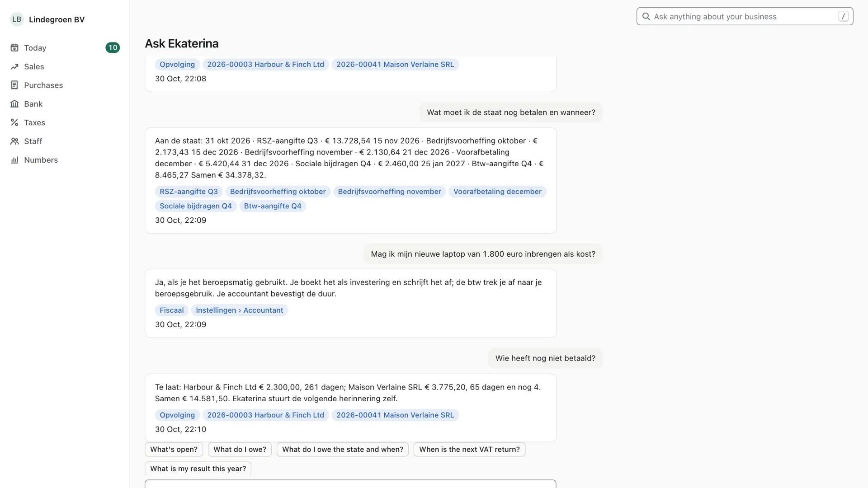The height and width of the screenshot is (488, 868).
Task: Choose the What's open? suggestion
Action: pyautogui.click(x=174, y=450)
